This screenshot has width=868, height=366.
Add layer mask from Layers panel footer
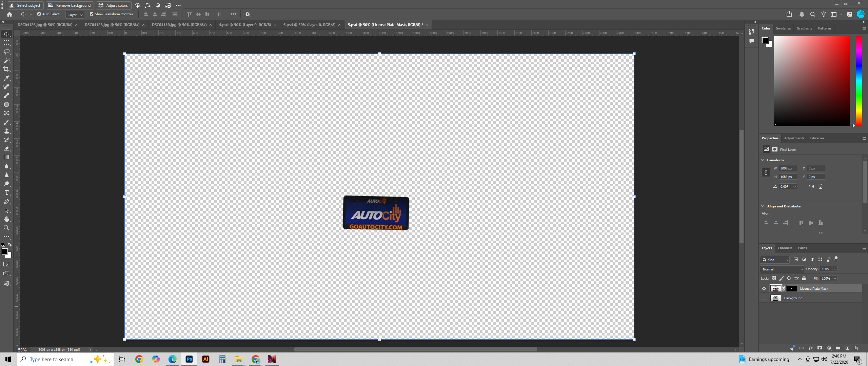click(820, 348)
